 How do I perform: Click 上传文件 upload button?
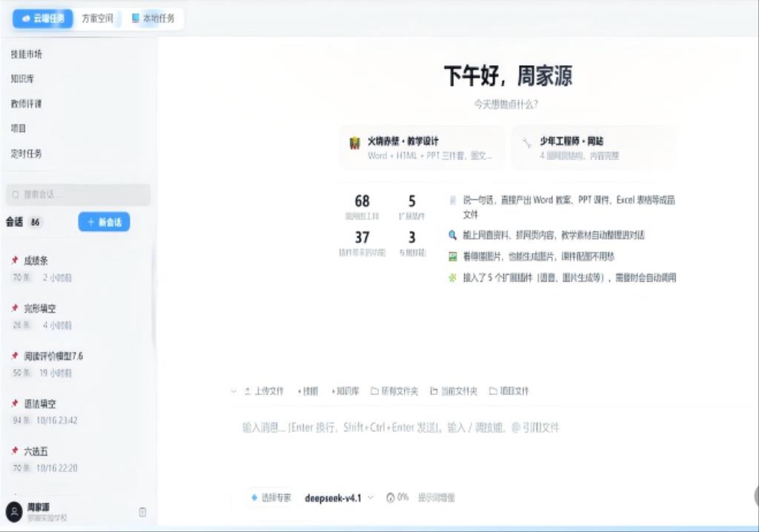[264, 390]
